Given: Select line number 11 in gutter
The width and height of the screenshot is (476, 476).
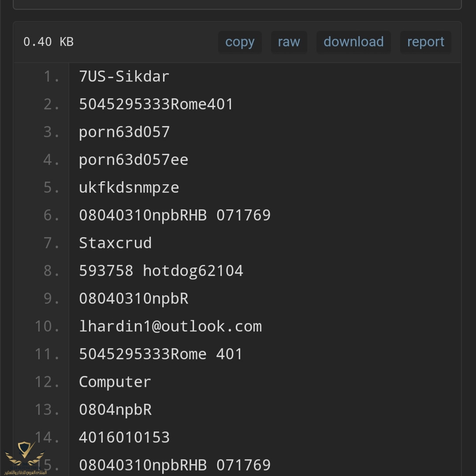Looking at the screenshot, I should coord(47,354).
